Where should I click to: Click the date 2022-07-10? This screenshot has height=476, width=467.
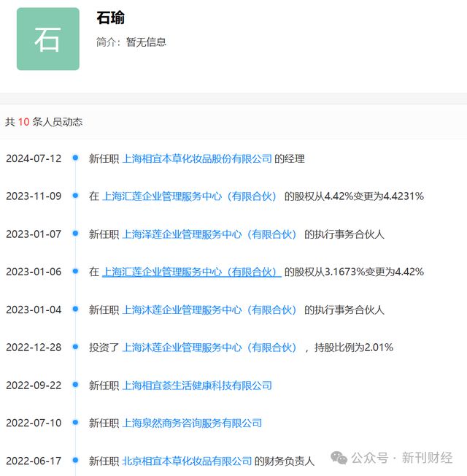coord(34,423)
